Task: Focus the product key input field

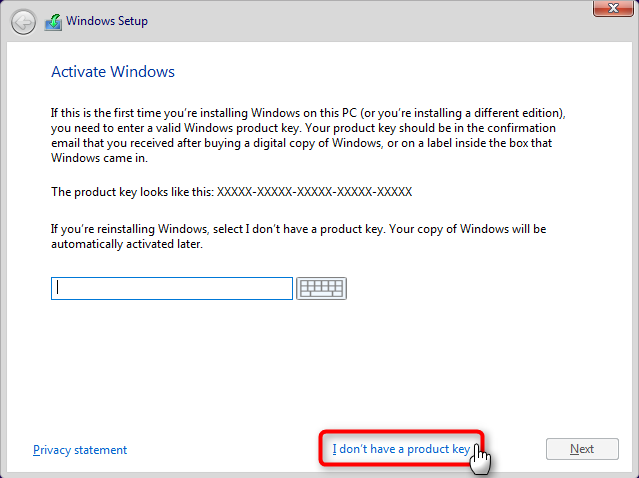Action: pos(172,289)
